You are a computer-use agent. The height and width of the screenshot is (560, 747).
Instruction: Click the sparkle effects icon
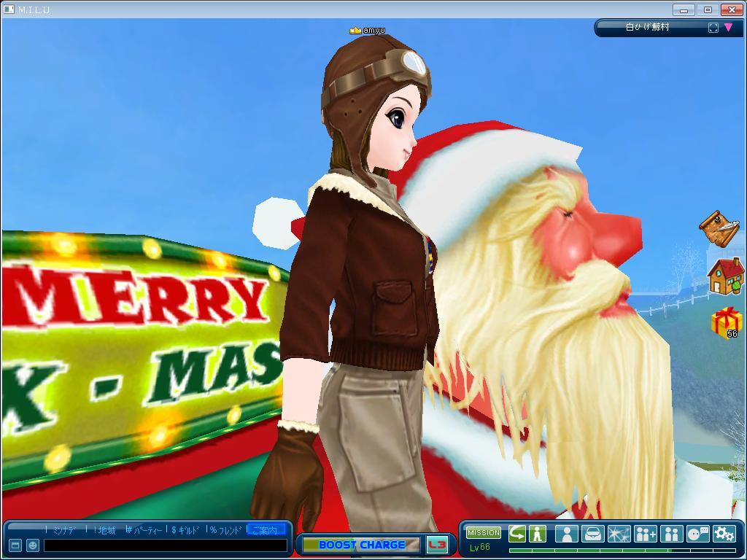(x=619, y=534)
